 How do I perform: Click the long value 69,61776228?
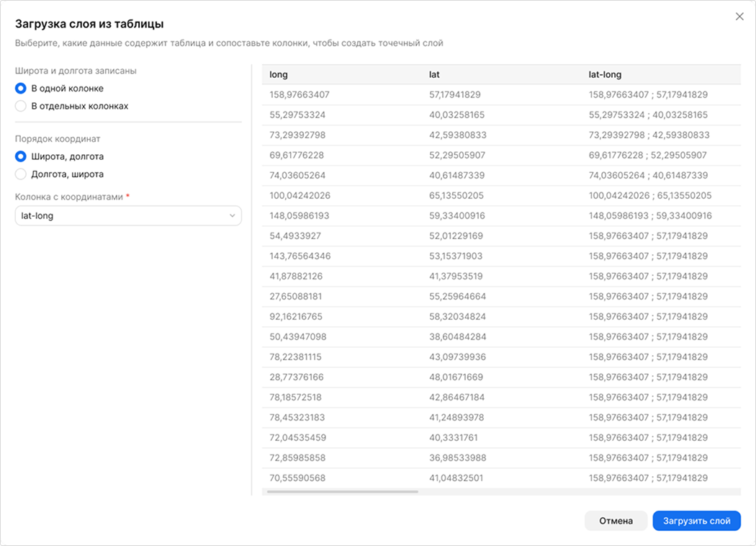click(x=297, y=156)
